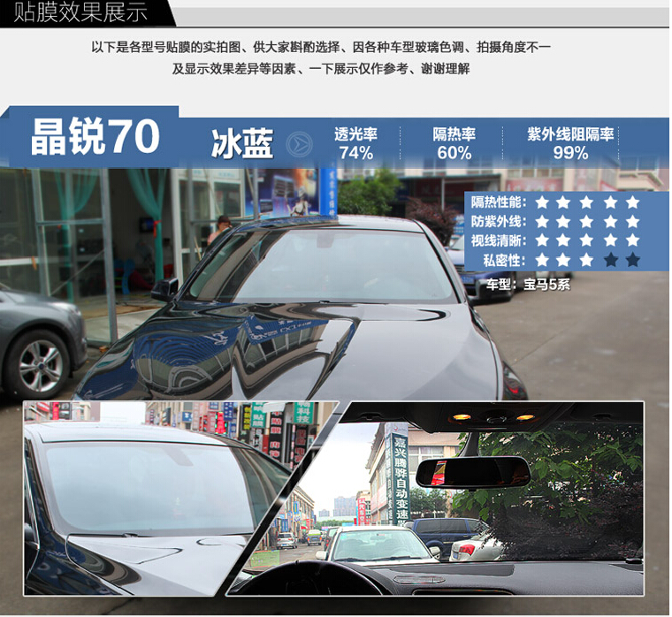The height and width of the screenshot is (617, 672).
Task: Click the dark fourth star in 私密性 row
Action: coord(610,260)
